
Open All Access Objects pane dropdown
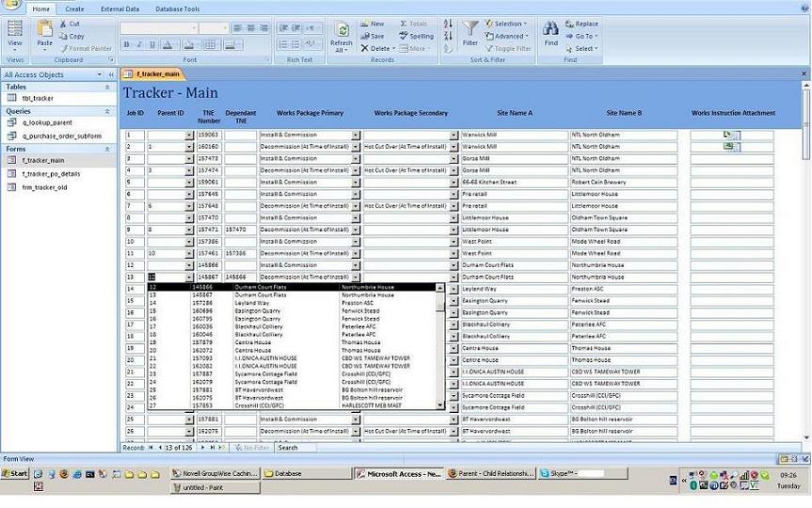[100, 75]
